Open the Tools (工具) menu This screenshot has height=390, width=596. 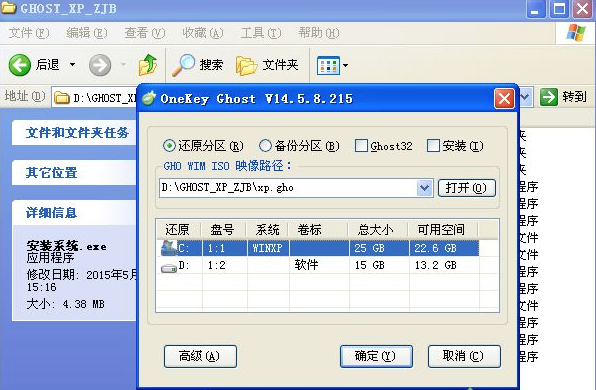click(261, 33)
